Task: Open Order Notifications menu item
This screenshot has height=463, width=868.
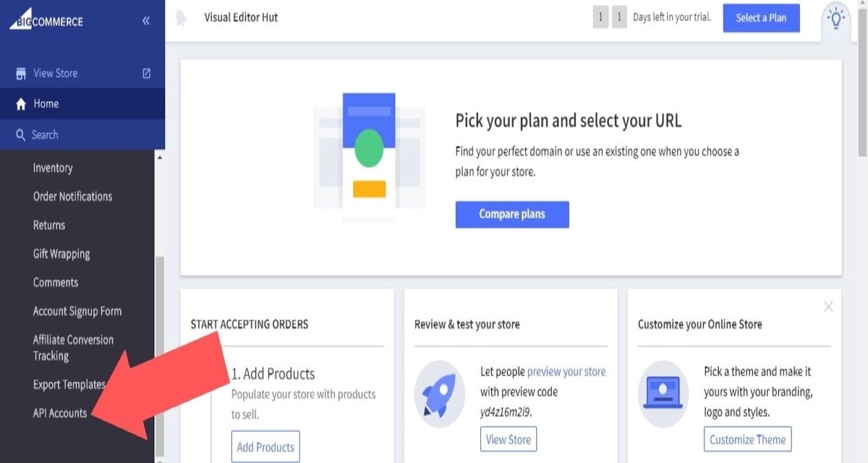Action: pyautogui.click(x=72, y=197)
